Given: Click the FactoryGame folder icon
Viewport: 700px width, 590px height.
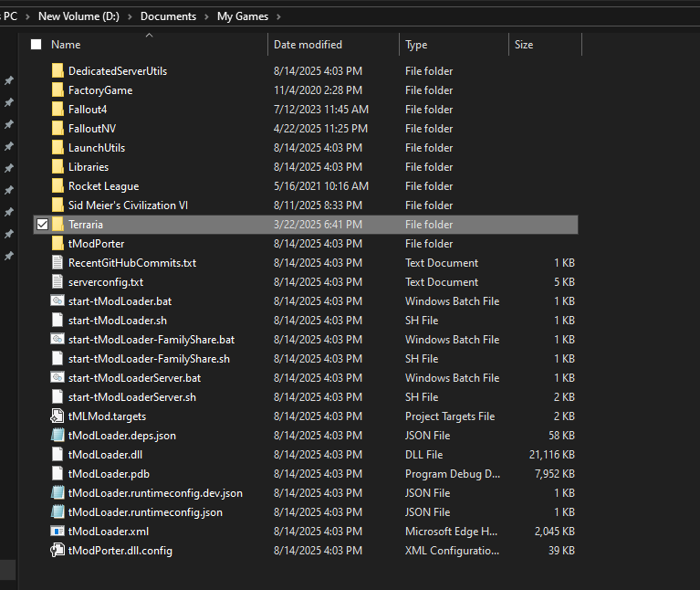Looking at the screenshot, I should coord(57,90).
